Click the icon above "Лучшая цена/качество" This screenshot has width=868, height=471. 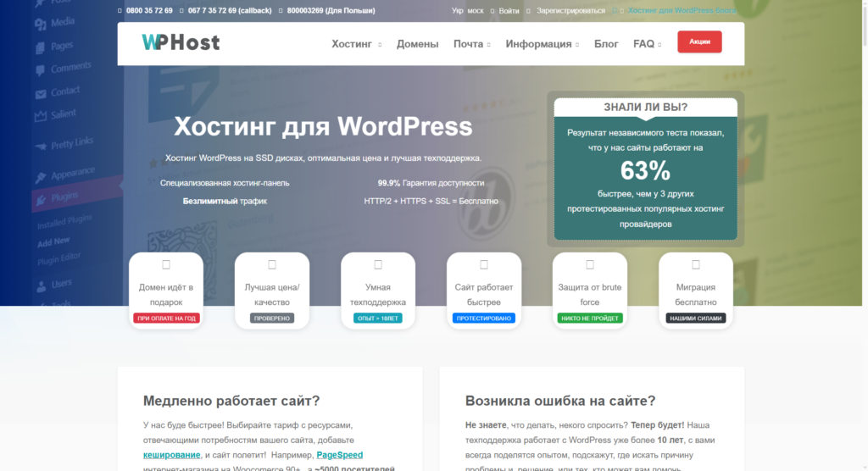tap(272, 264)
